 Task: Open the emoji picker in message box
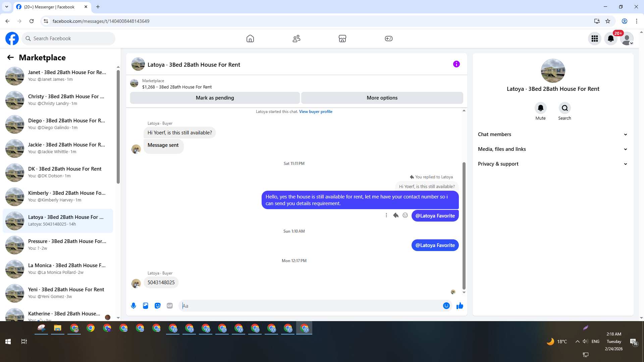point(446,306)
